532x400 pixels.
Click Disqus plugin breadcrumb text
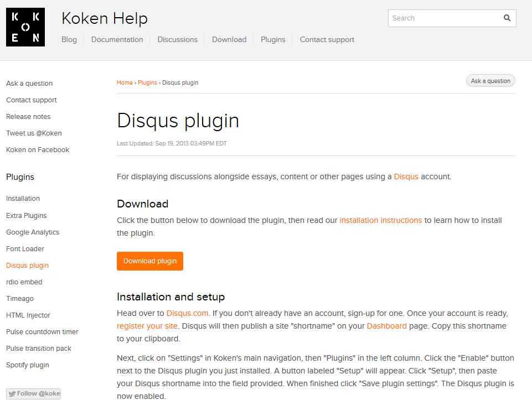pyautogui.click(x=180, y=83)
